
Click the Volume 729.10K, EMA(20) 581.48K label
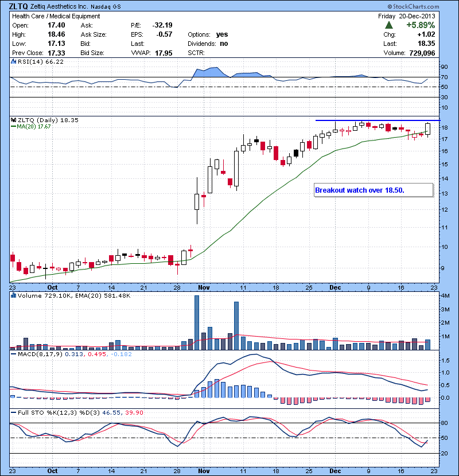[74, 296]
